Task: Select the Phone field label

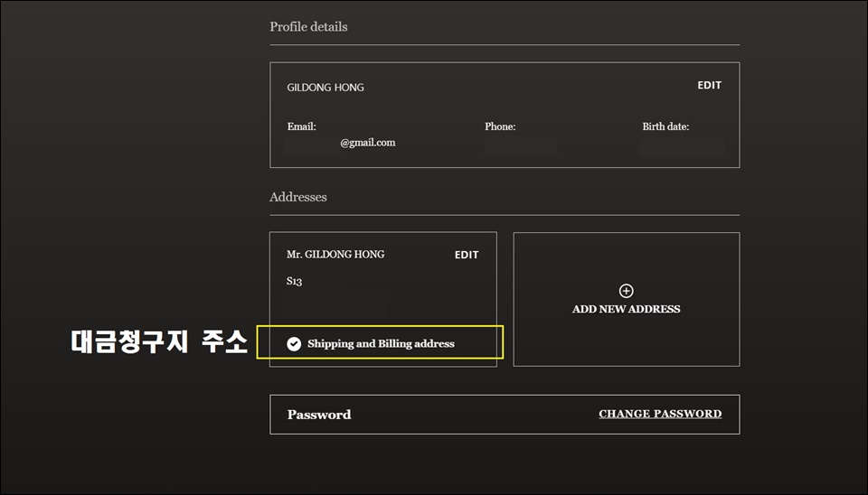Action: 500,126
